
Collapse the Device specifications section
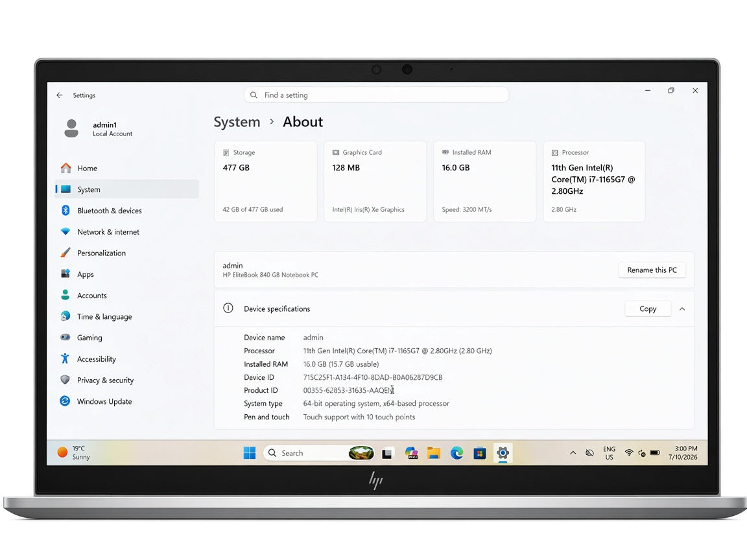(682, 309)
